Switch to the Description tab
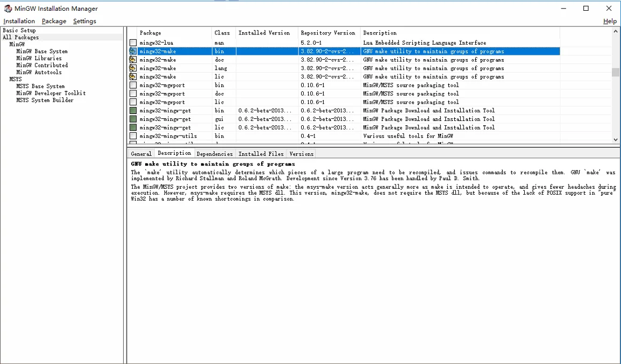This screenshot has height=364, width=621. pyautogui.click(x=174, y=153)
